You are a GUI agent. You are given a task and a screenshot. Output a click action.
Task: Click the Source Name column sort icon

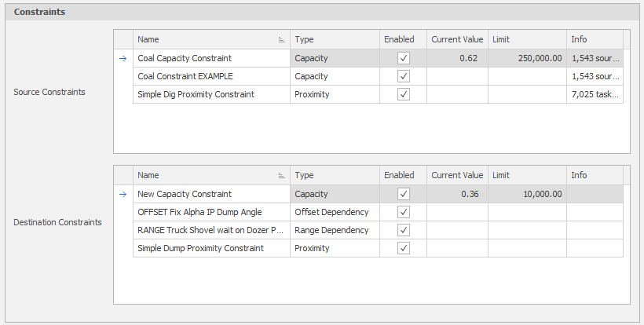click(x=282, y=39)
